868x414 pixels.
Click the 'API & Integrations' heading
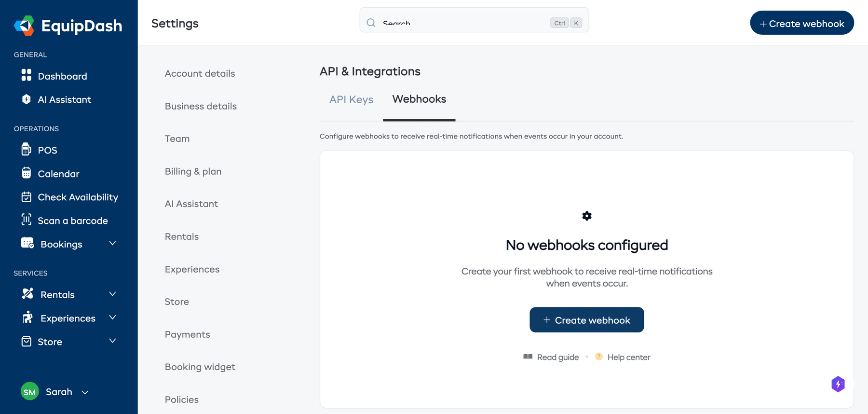coord(370,71)
